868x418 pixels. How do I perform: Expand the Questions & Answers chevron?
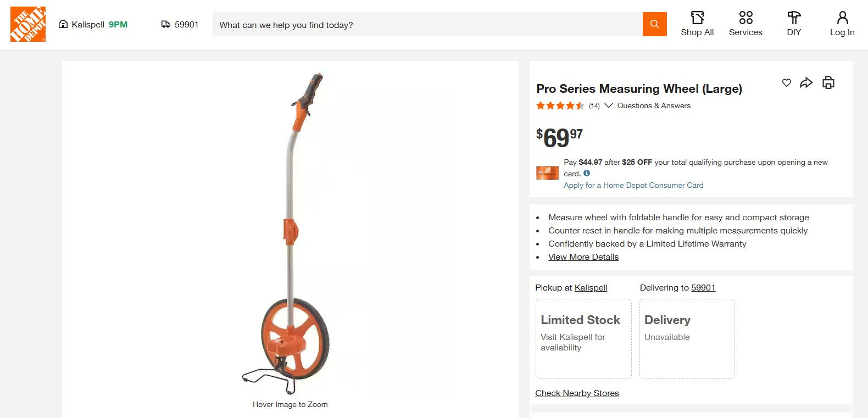[609, 105]
